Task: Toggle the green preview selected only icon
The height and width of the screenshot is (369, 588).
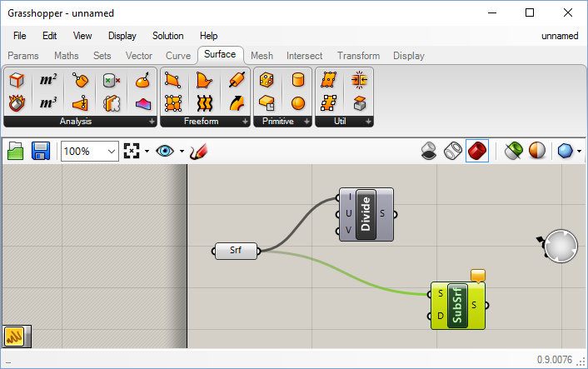Action: point(513,151)
